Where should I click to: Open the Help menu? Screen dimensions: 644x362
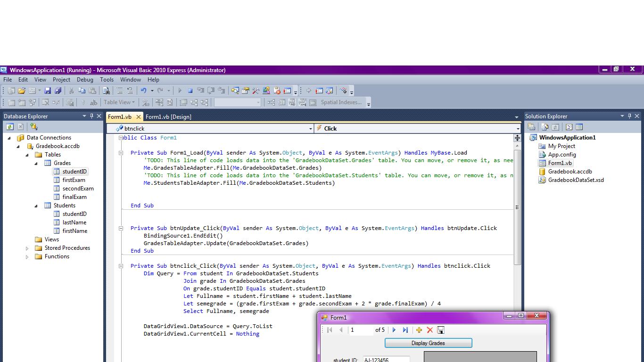(153, 80)
